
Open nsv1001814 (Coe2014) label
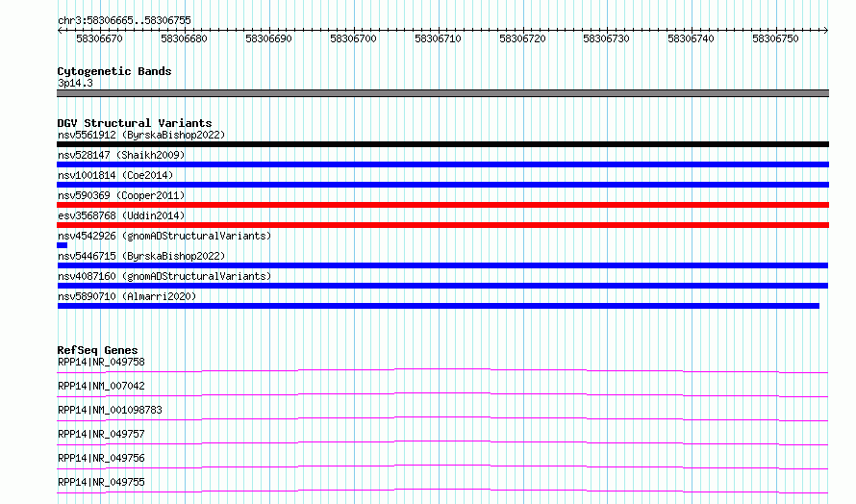point(115,175)
